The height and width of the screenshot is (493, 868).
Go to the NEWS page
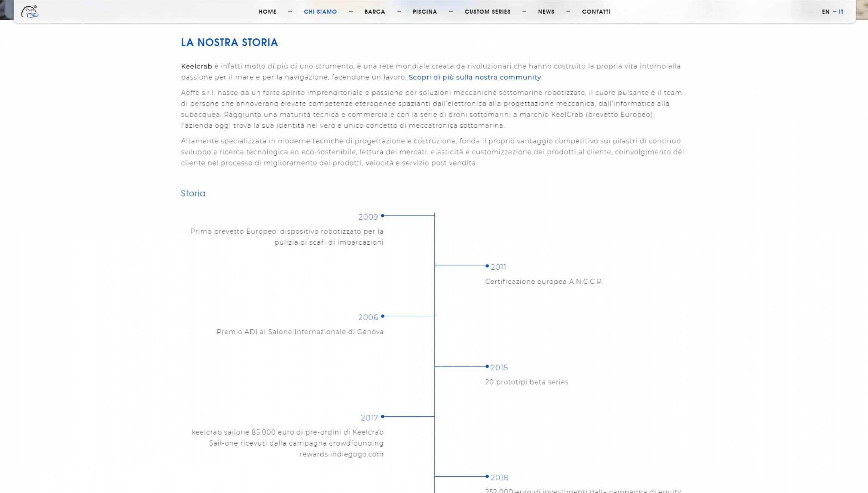click(546, 12)
